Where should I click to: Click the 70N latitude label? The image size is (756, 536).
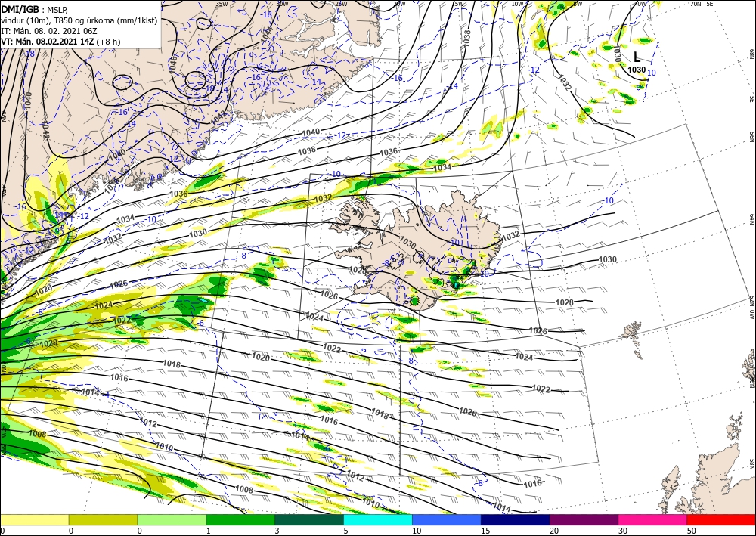point(696,4)
